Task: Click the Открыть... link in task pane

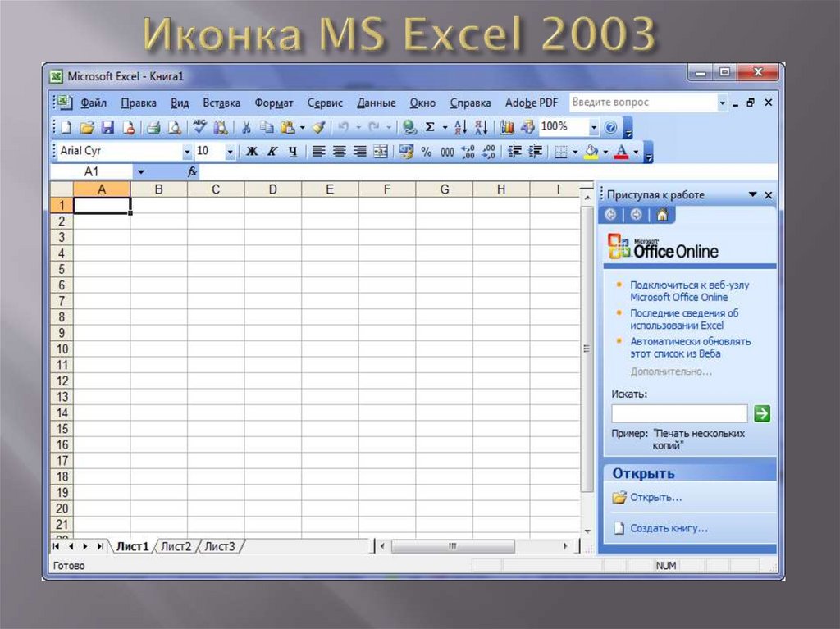Action: pyautogui.click(x=655, y=497)
